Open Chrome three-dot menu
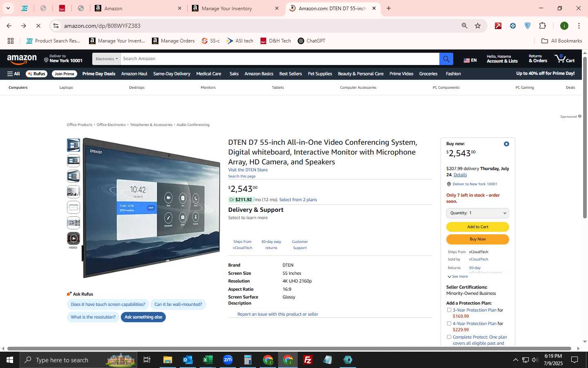The height and width of the screenshot is (368, 588). pyautogui.click(x=579, y=26)
